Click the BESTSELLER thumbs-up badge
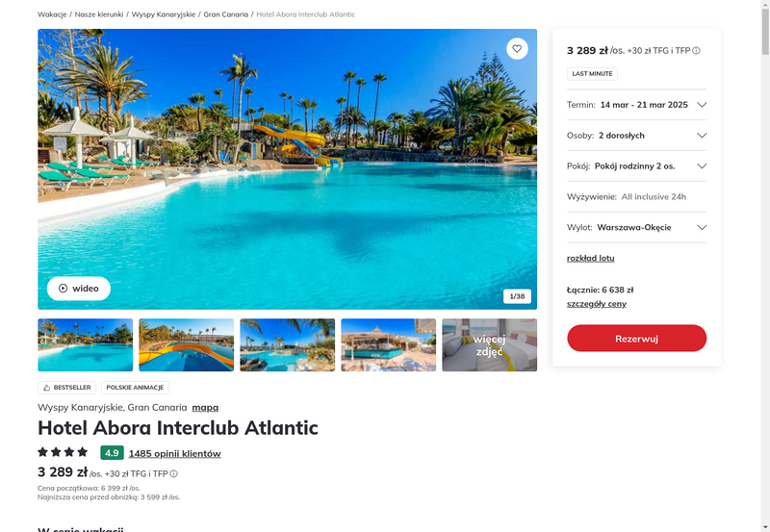 [66, 388]
